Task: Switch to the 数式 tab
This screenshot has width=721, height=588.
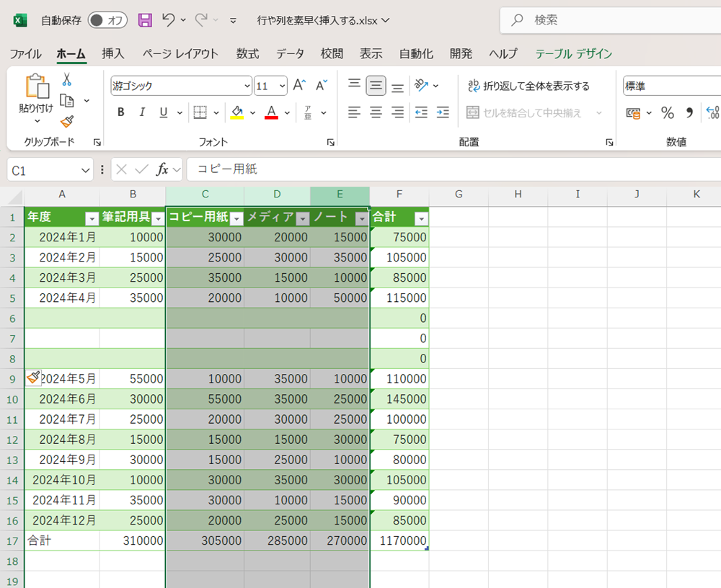Action: [247, 54]
